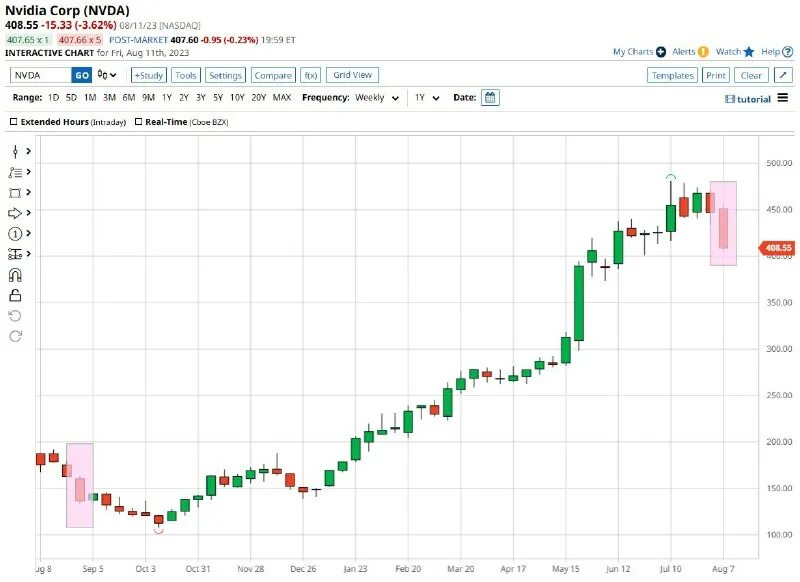Click the My Charts plus icon
The width and height of the screenshot is (800, 582).
pos(661,52)
